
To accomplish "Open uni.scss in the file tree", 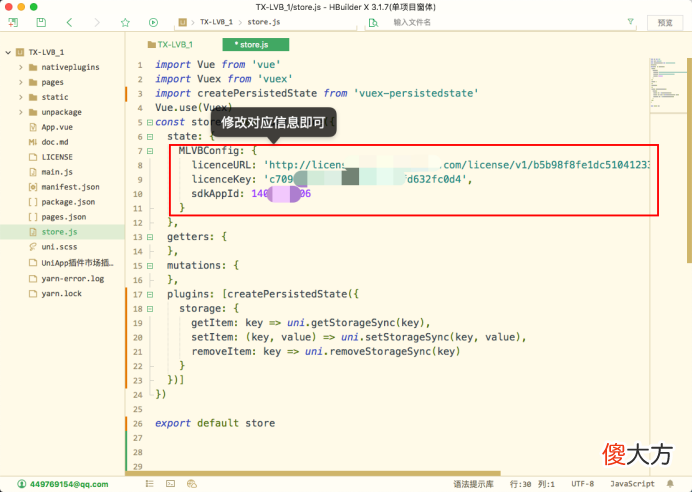I will tap(59, 247).
